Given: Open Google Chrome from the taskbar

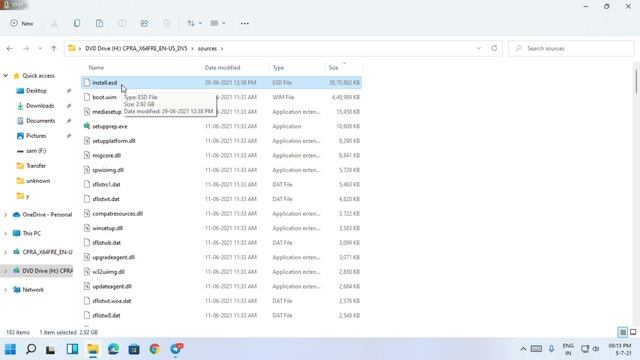Looking at the screenshot, I should pyautogui.click(x=155, y=349).
